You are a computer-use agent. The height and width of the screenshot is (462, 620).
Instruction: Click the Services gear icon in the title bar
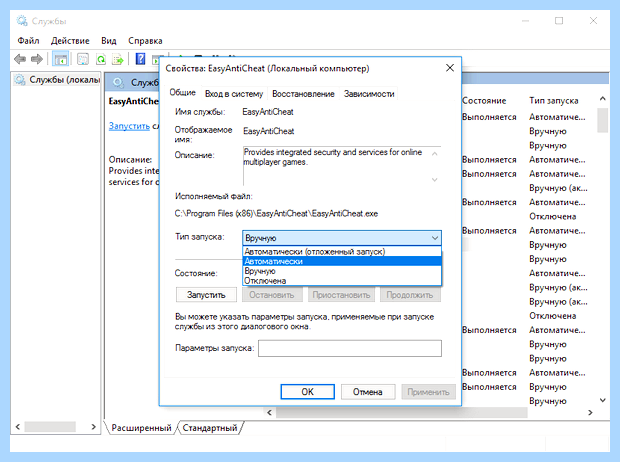point(22,21)
